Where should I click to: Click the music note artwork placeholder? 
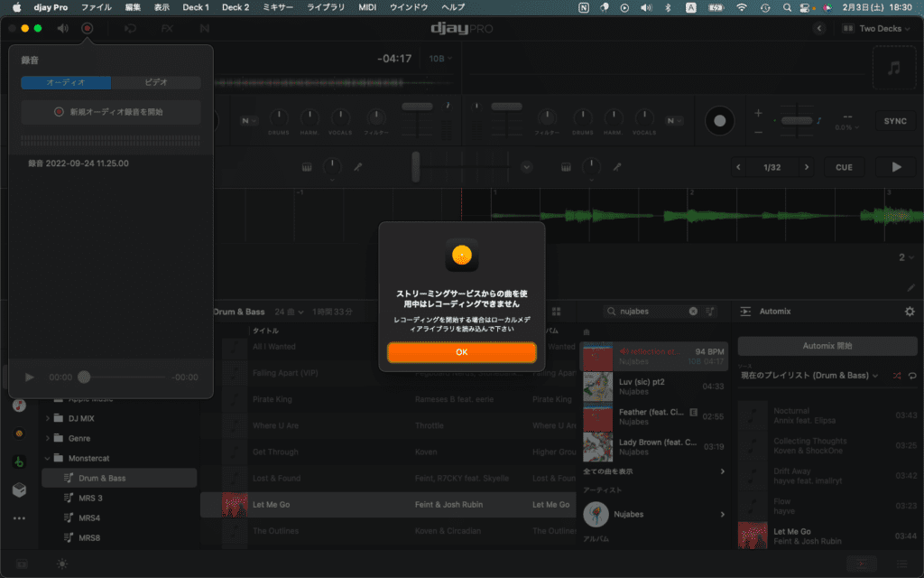pyautogui.click(x=894, y=68)
